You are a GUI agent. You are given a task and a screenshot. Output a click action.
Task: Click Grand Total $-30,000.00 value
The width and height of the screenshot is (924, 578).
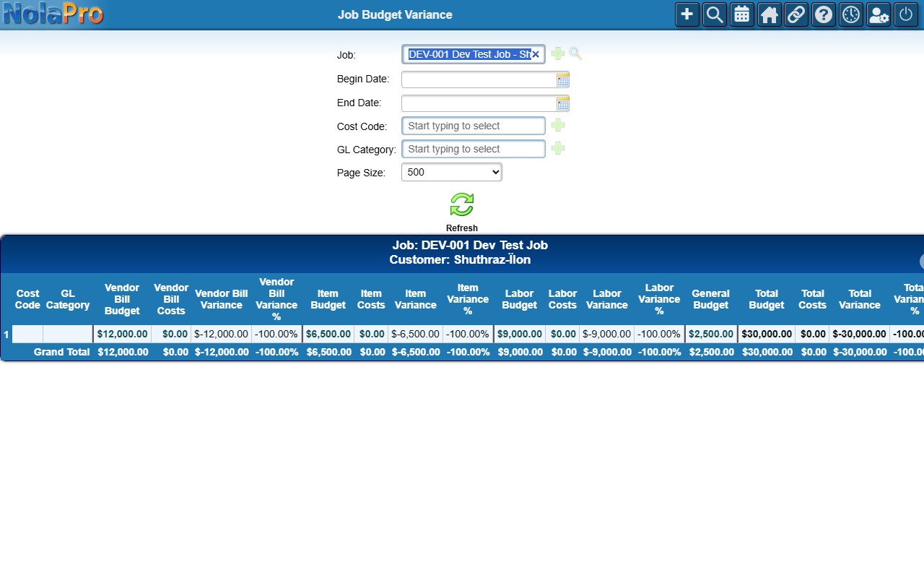[x=860, y=352]
